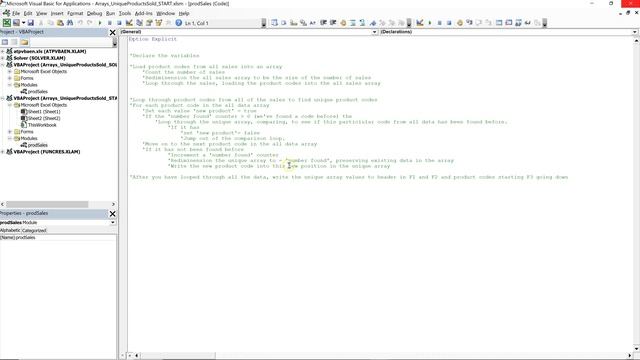
Task: Click the Insert UserForm toolbar icon
Action: click(16, 23)
